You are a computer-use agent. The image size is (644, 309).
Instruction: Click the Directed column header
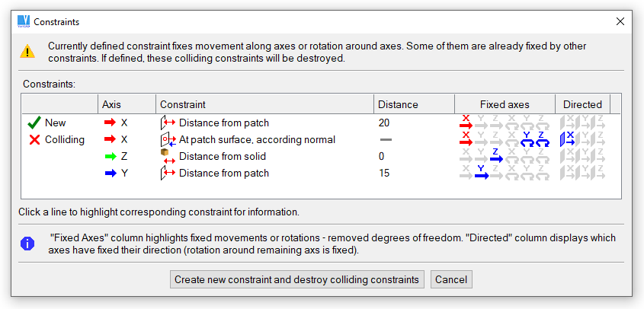582,104
